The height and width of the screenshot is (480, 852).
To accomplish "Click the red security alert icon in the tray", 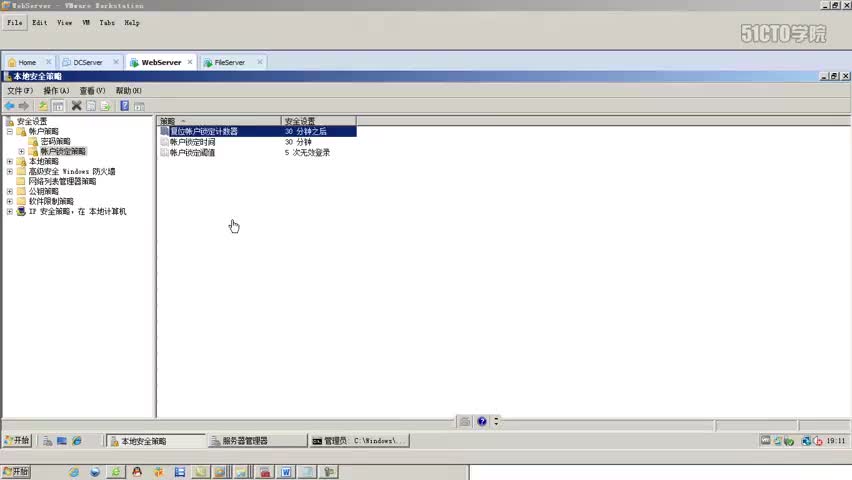I will point(818,441).
